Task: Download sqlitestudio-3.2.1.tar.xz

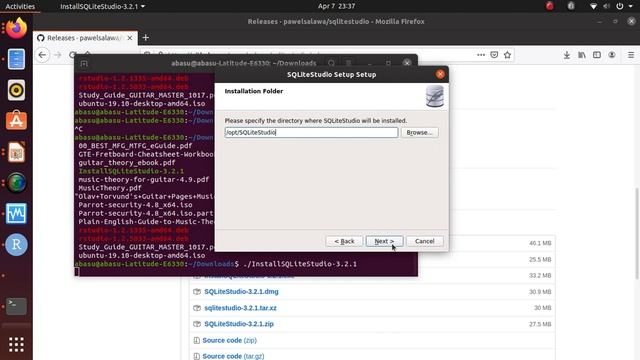Action: [240, 308]
